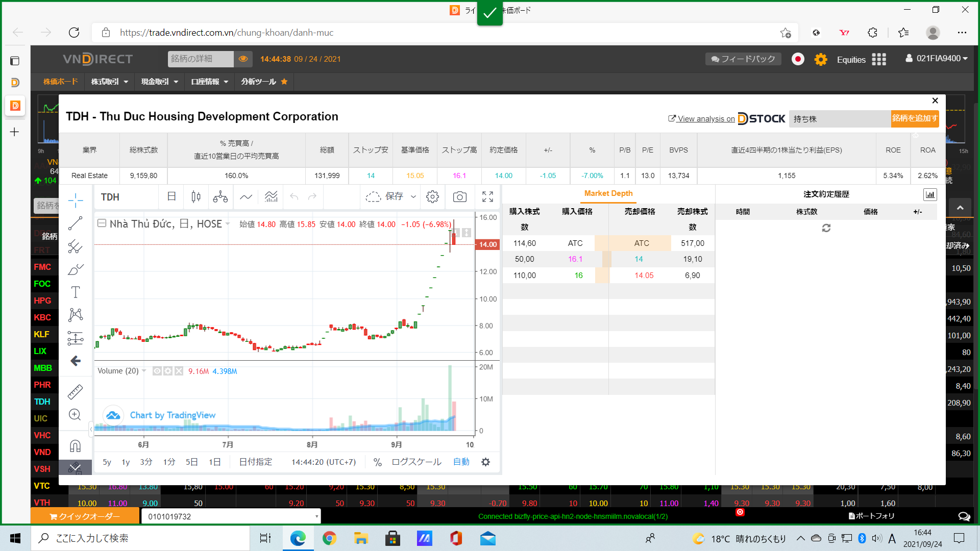
Task: Toggle percentage scale on the chart
Action: [x=378, y=462]
